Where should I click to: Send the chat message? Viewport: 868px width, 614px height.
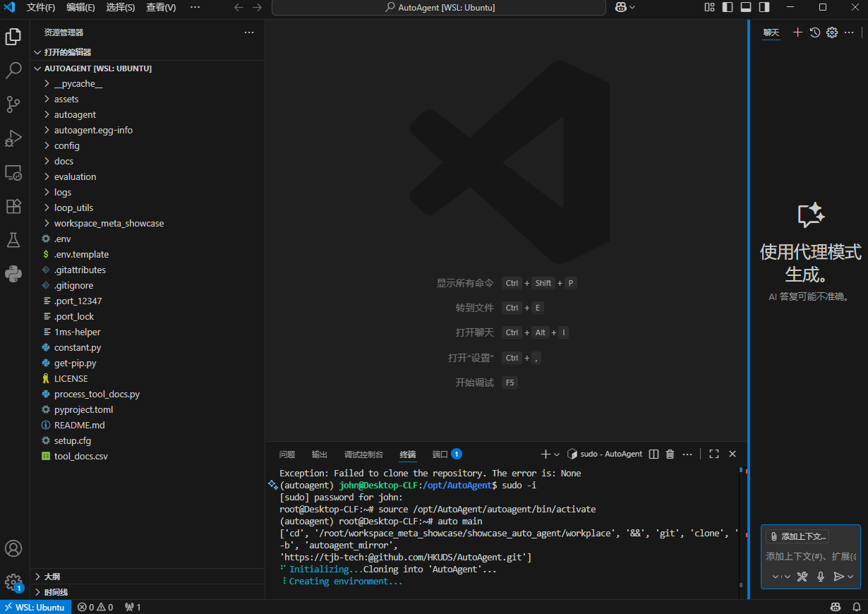(x=838, y=577)
